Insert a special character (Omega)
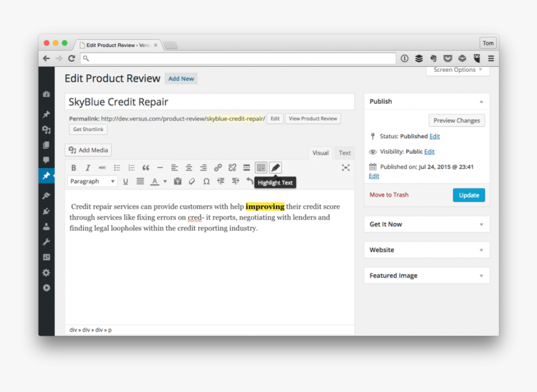 [x=206, y=182]
